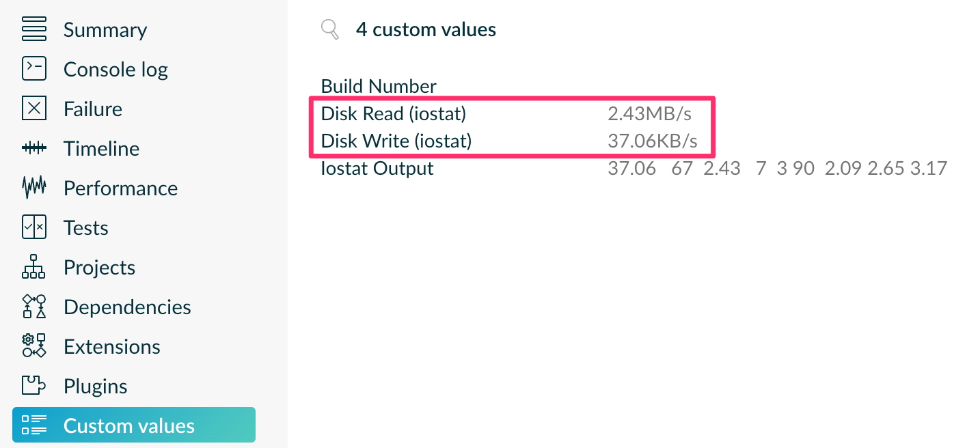980x448 pixels.
Task: Click the Tests icon in sidebar
Action: [34, 228]
